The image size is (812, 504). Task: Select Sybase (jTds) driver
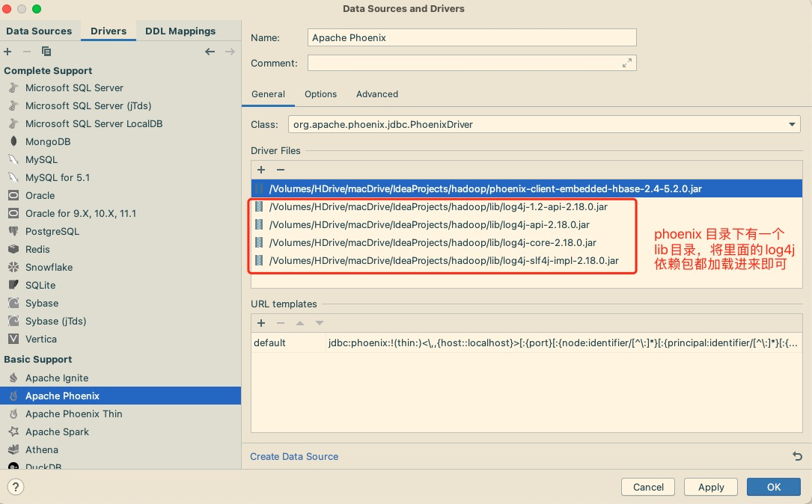(x=120, y=322)
